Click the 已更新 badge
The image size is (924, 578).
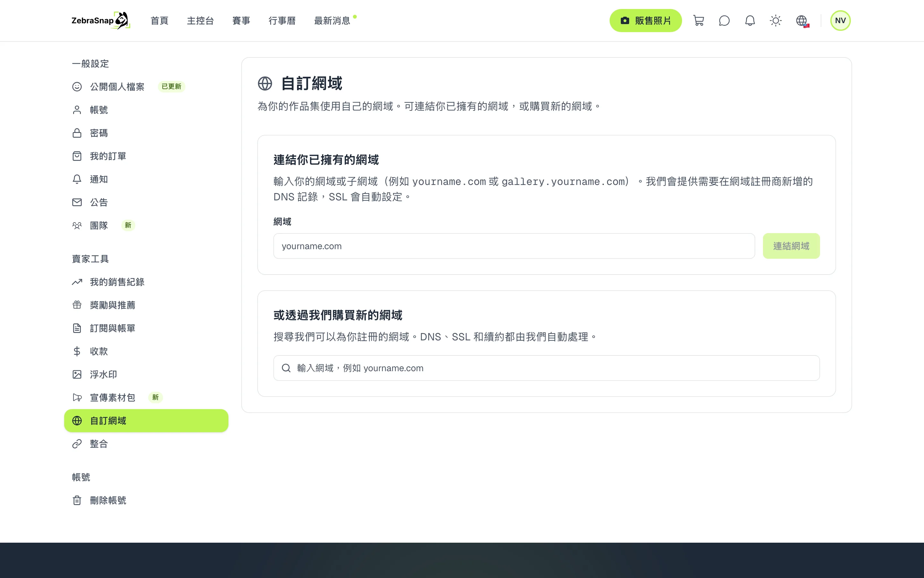pos(171,87)
